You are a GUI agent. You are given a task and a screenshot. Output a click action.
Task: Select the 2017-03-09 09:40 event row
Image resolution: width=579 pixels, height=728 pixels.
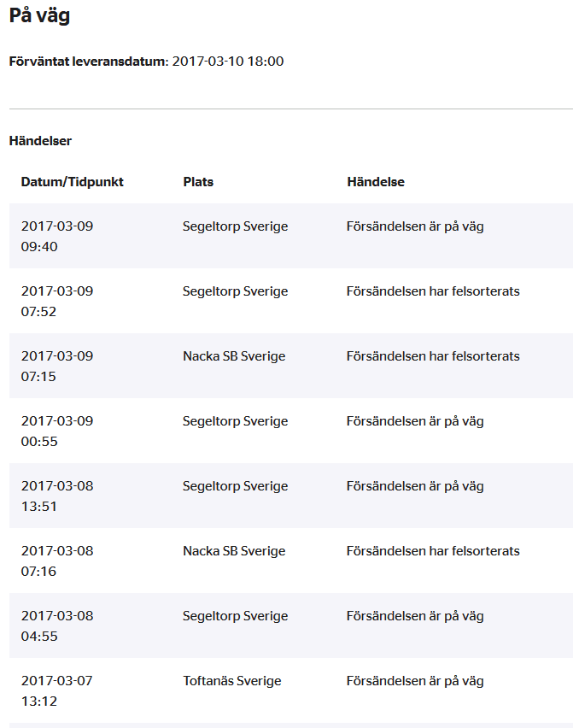point(291,236)
